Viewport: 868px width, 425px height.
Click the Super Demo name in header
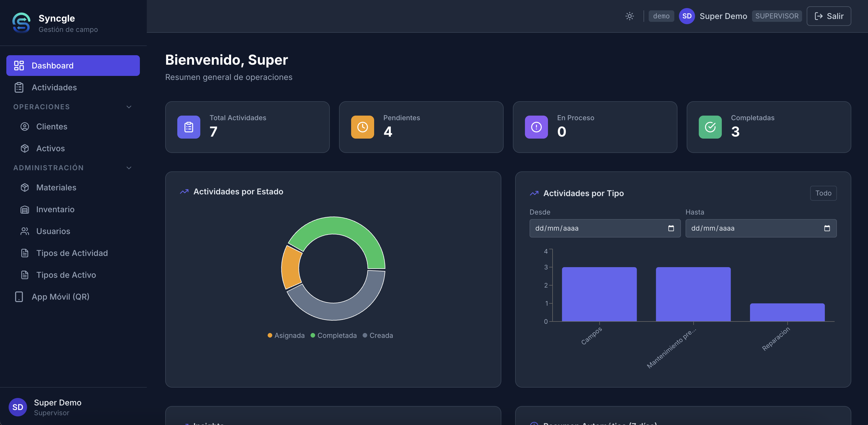tap(723, 16)
